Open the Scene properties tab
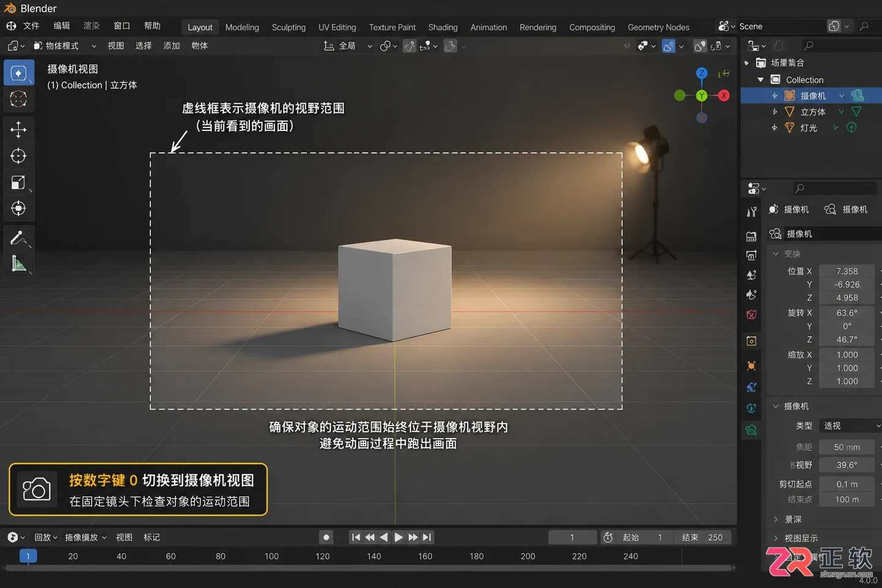 tap(752, 295)
